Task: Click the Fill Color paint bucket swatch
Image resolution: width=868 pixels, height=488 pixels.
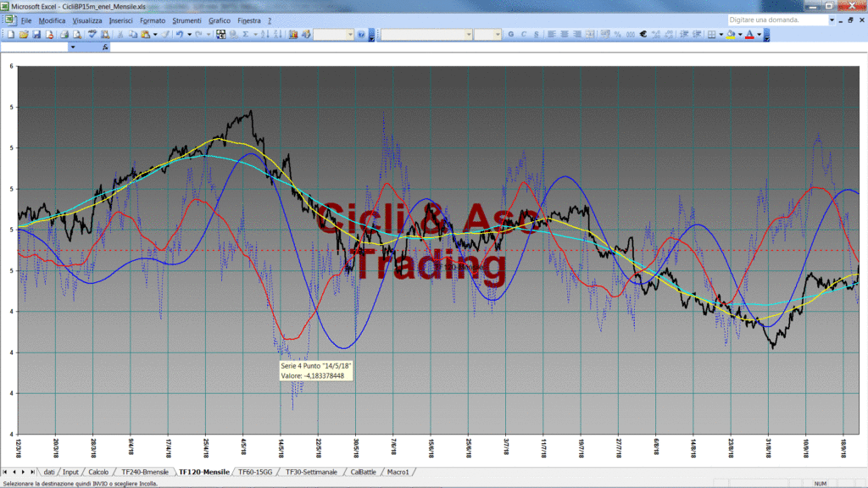Action: click(x=731, y=34)
